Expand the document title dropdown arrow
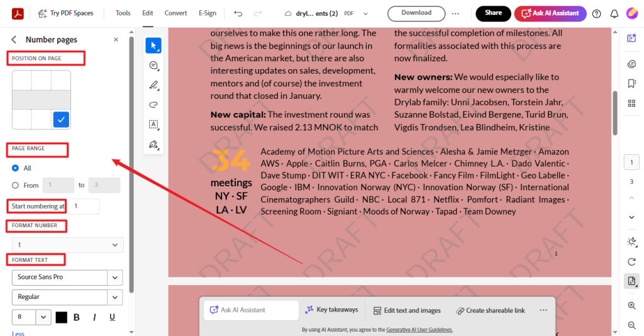The width and height of the screenshot is (644, 336). click(x=365, y=14)
